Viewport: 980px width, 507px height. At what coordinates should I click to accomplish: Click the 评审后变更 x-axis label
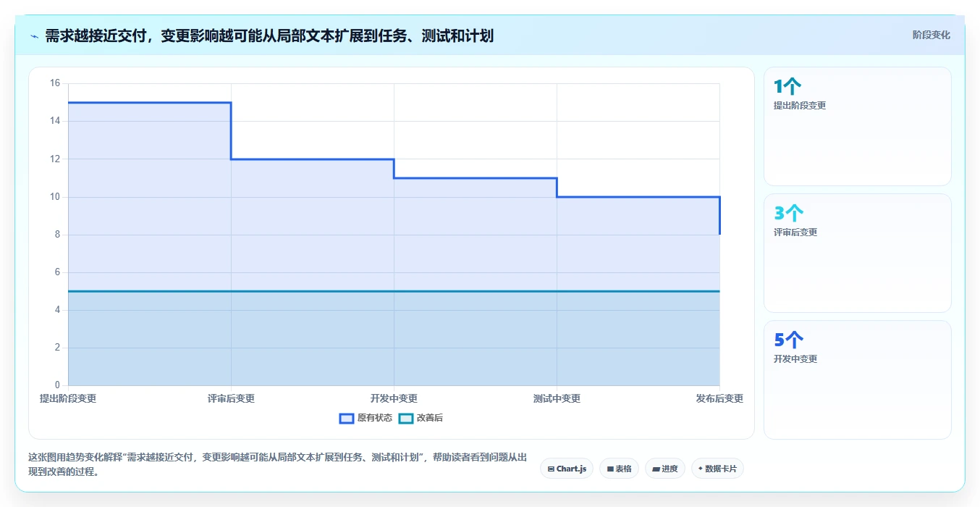(x=231, y=398)
